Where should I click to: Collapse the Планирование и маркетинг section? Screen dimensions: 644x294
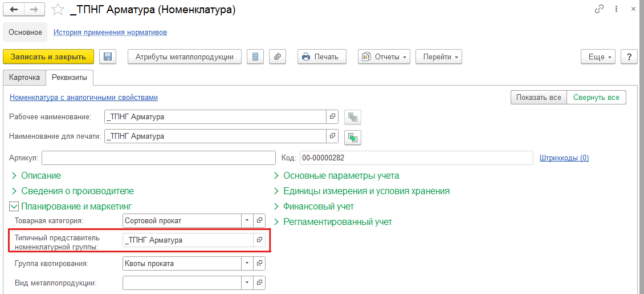[x=14, y=206]
